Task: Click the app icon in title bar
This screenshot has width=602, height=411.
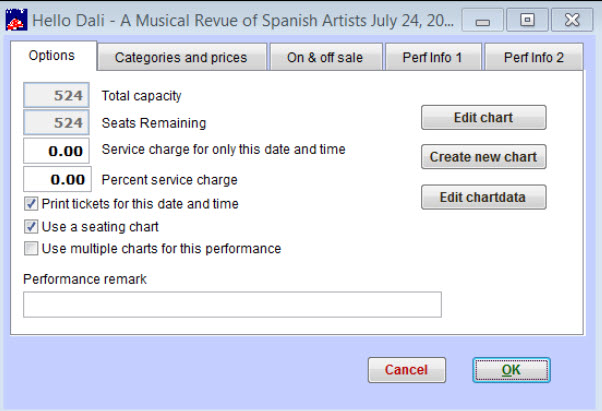Action: click(x=17, y=20)
